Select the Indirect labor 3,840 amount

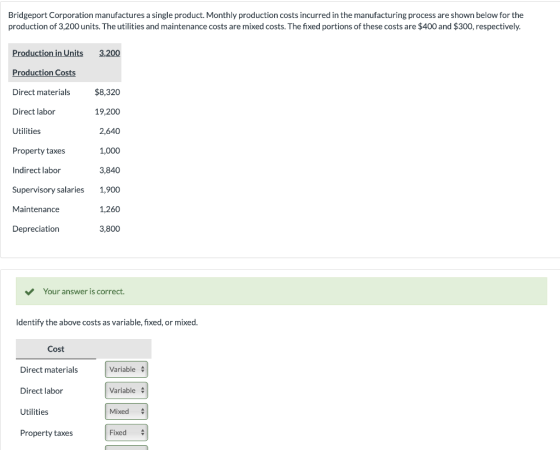110,170
